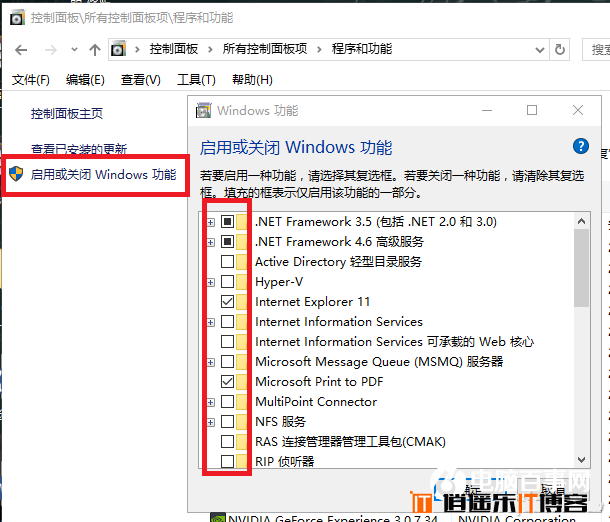610x522 pixels.
Task: Select 程序和功能 in the breadcrumb
Action: [x=361, y=49]
